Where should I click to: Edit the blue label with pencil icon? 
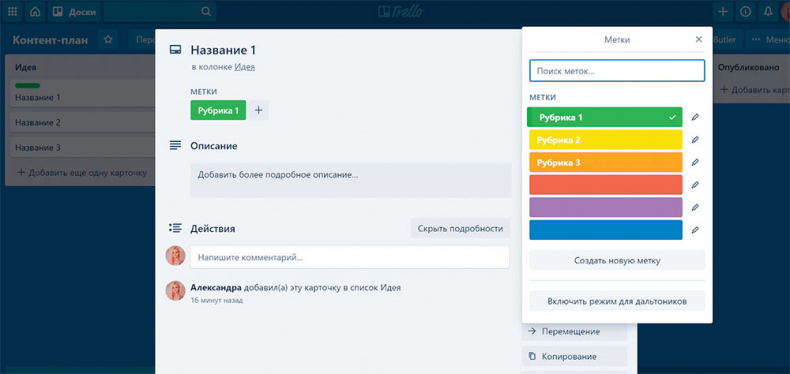(695, 230)
